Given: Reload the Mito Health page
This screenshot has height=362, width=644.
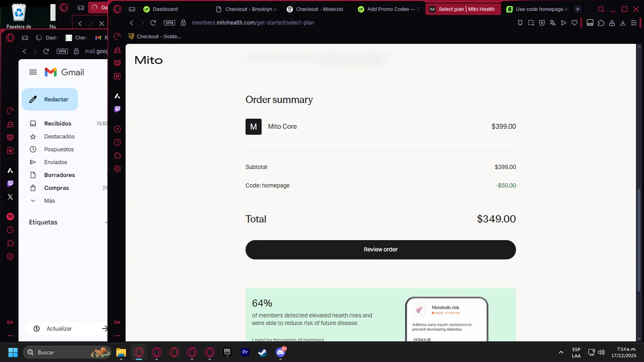Looking at the screenshot, I should [153, 23].
